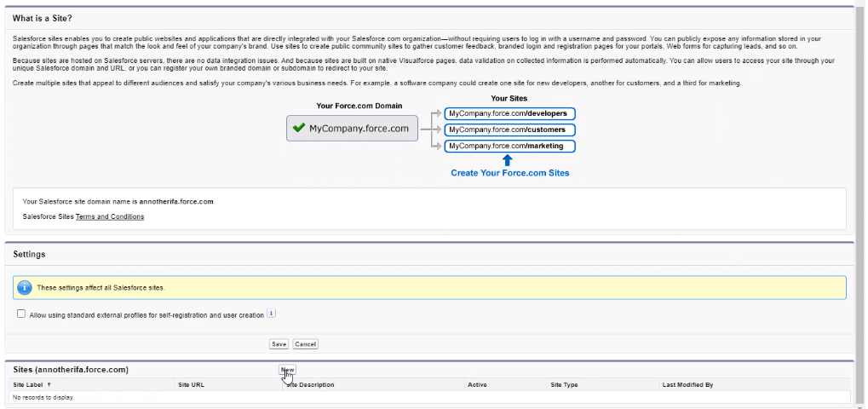Click the blue up arrow under marketing box

click(507, 160)
